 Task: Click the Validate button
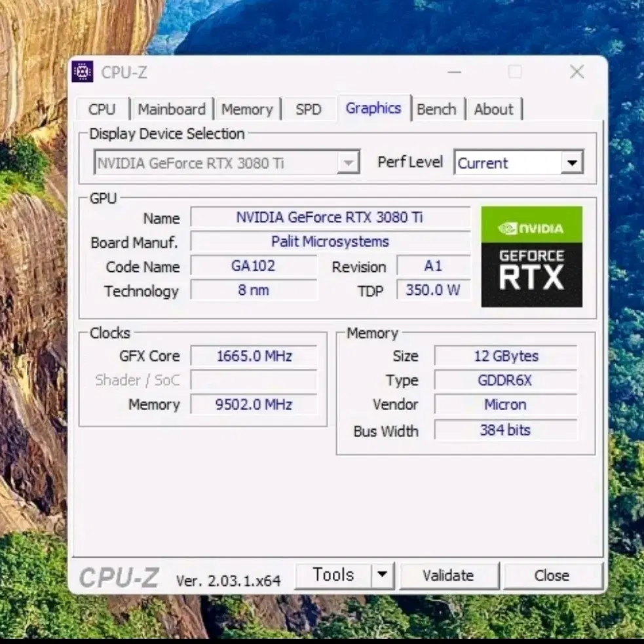449,575
